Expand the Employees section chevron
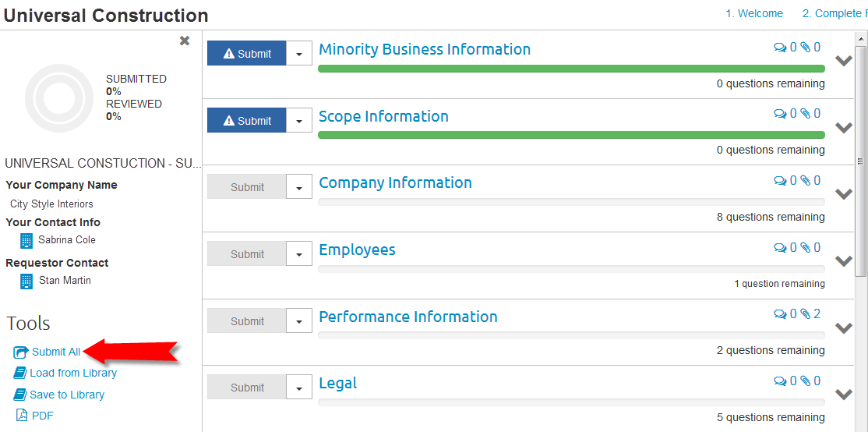 (843, 260)
